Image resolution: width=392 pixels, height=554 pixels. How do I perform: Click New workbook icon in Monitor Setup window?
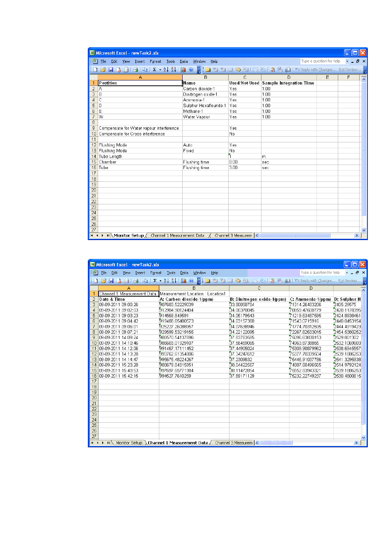pos(95,70)
